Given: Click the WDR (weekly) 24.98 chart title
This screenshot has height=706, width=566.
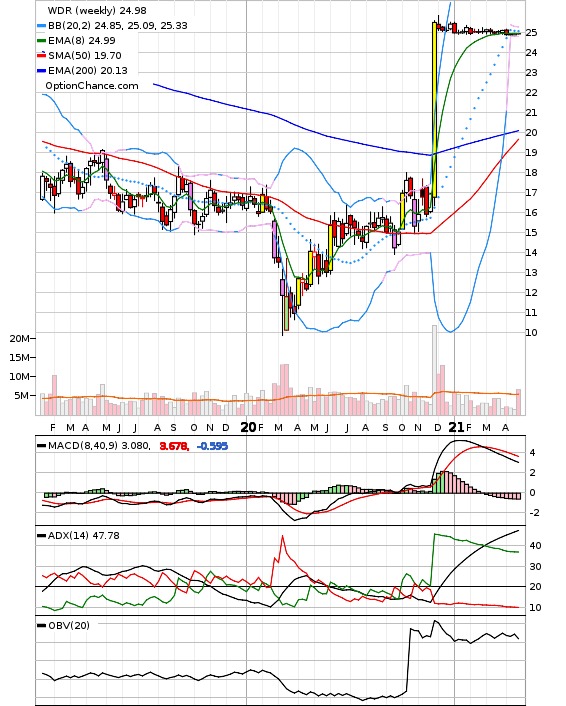Looking at the screenshot, I should 97,10.
